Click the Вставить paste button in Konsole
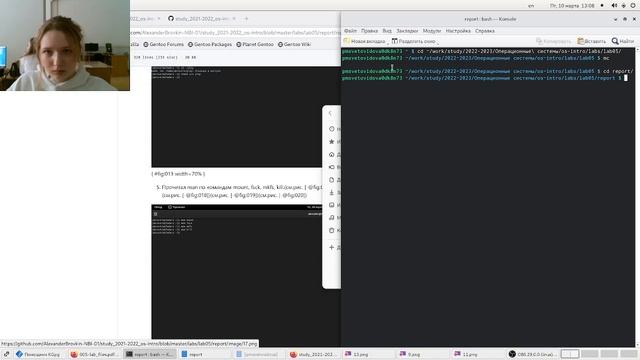This screenshot has height=360, width=640. [x=591, y=41]
